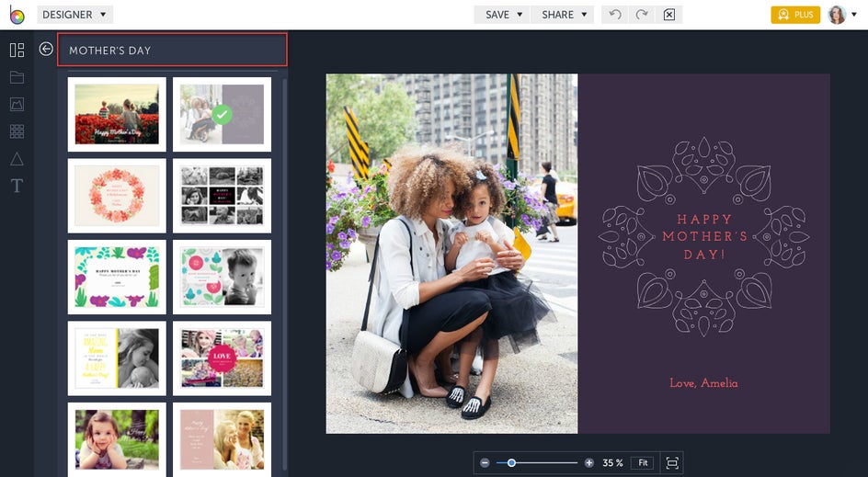This screenshot has height=477, width=868.
Task: Zoom in with the plus button
Action: tap(589, 462)
